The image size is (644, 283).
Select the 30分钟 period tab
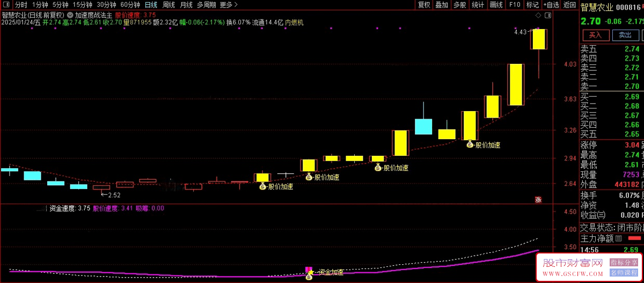pyautogui.click(x=106, y=5)
